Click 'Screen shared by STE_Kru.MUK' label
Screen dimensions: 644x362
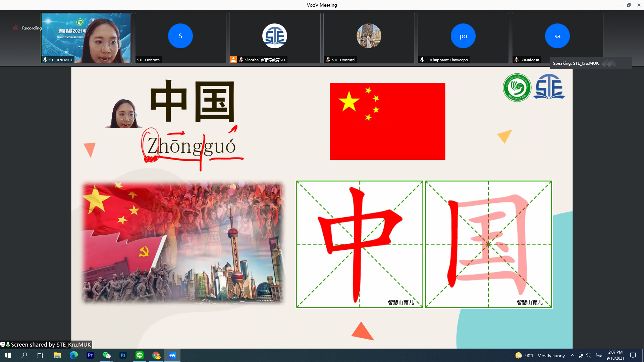pos(51,345)
